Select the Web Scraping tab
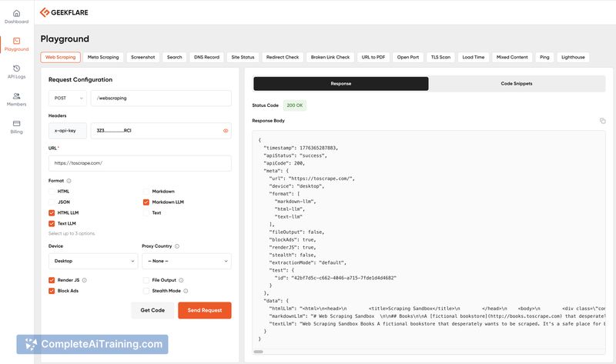Image resolution: width=616 pixels, height=364 pixels. [x=61, y=57]
